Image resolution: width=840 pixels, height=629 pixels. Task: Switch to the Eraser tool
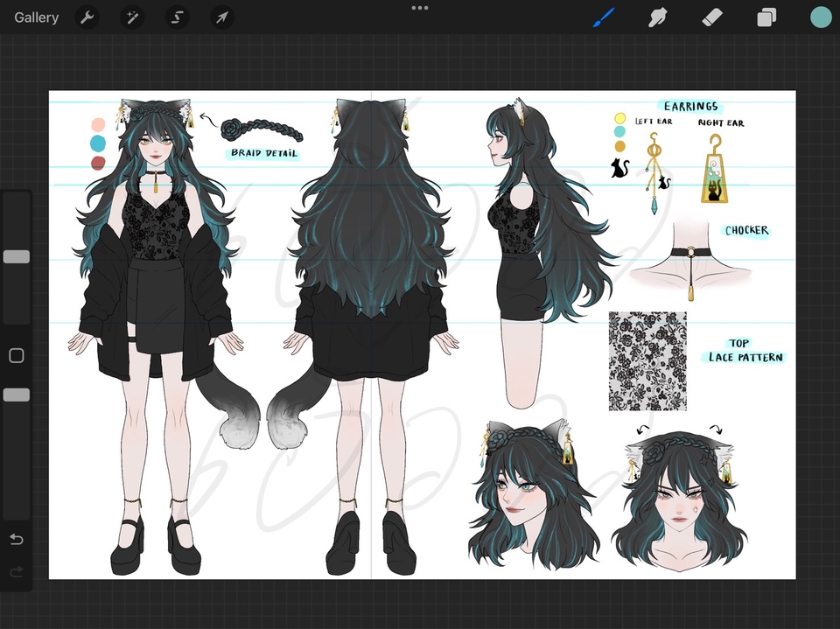pyautogui.click(x=711, y=17)
